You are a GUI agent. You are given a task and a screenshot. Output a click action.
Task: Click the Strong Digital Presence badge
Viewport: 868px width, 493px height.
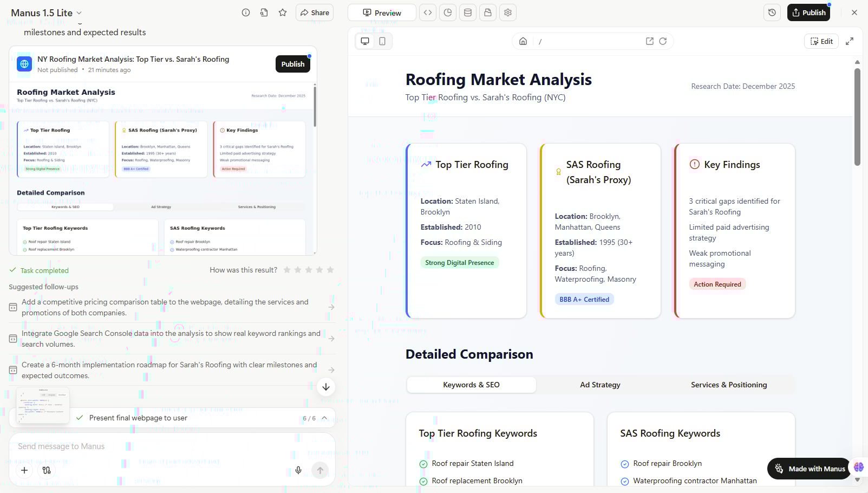460,263
